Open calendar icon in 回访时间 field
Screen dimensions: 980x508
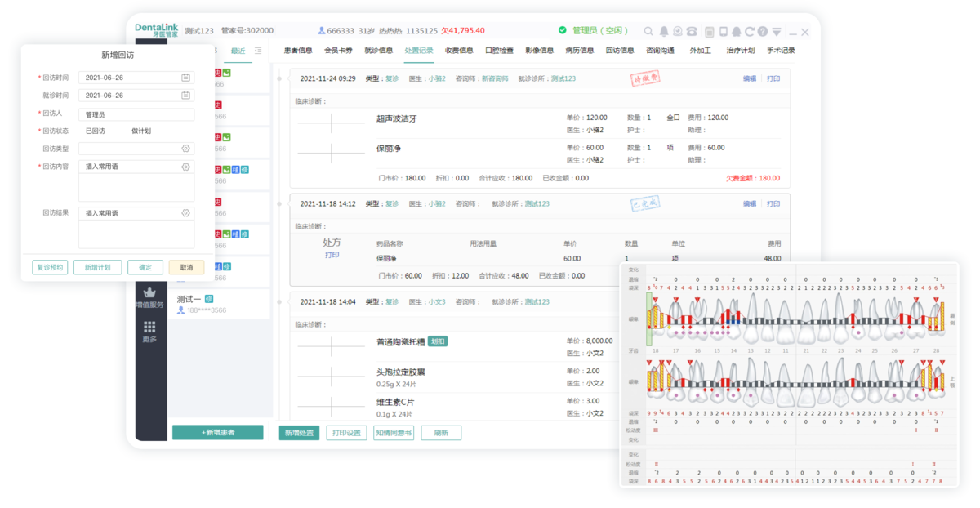click(185, 78)
